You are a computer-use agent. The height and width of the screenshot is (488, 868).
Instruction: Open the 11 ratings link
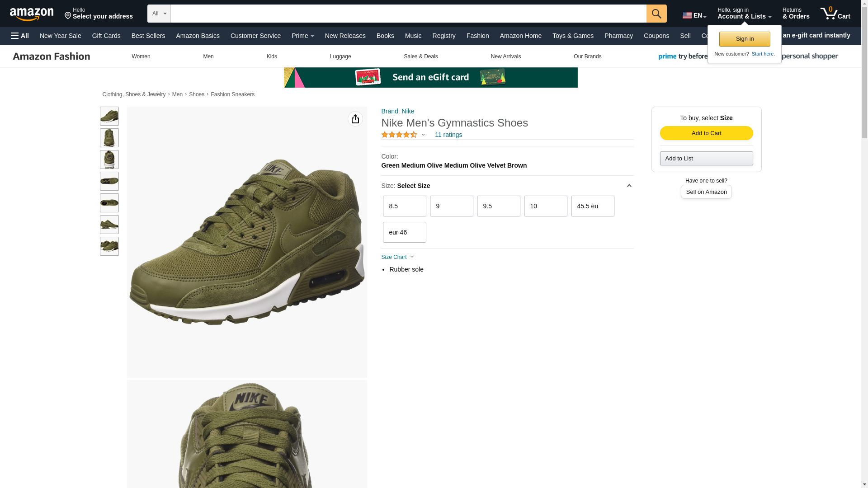[448, 135]
